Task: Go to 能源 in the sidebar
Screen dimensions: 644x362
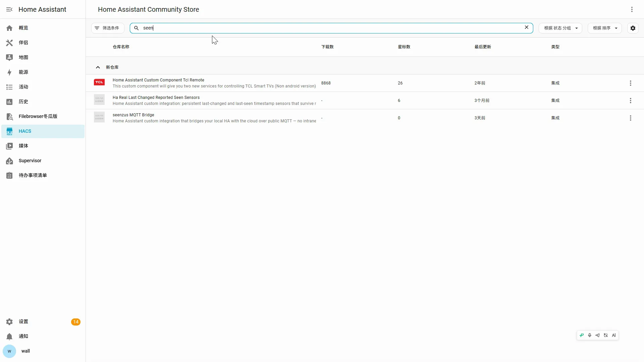Action: click(x=43, y=72)
